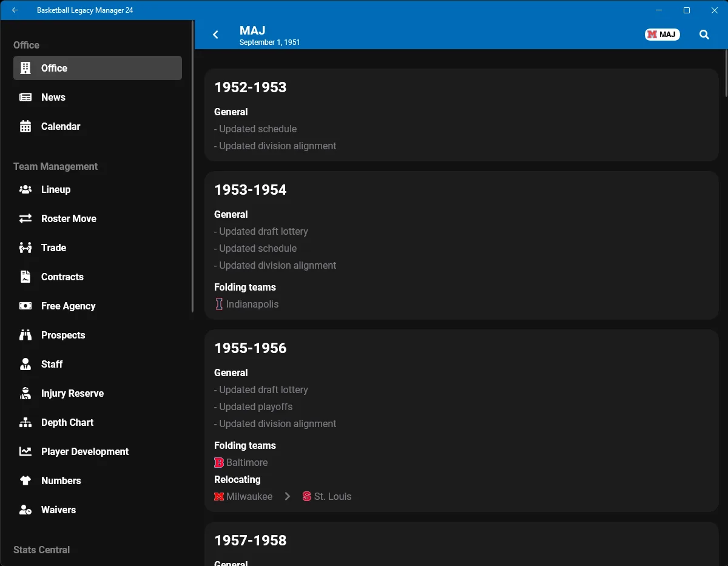The image size is (728, 566).
Task: Open the Calendar section
Action: tap(98, 126)
